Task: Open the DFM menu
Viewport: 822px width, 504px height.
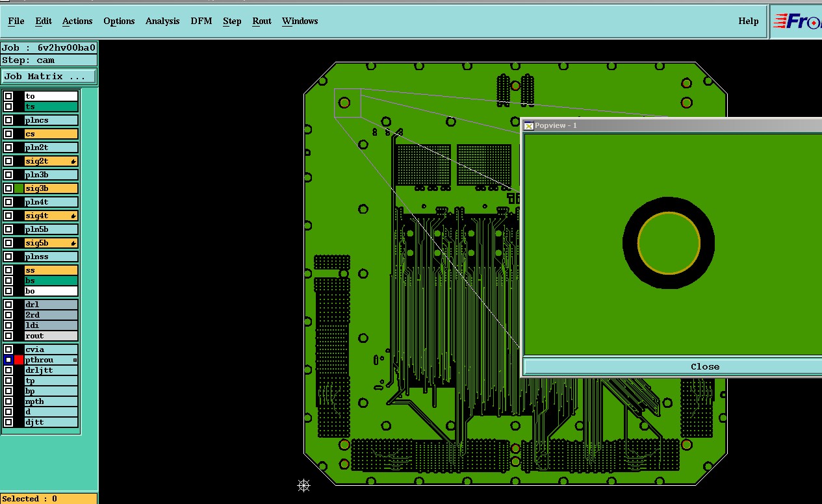Action: (201, 21)
